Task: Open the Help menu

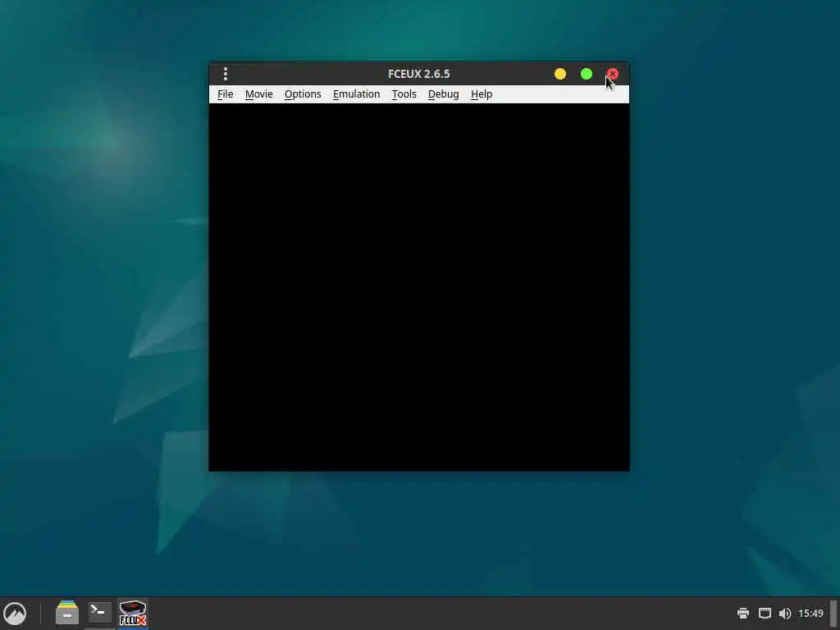Action: 481,94
